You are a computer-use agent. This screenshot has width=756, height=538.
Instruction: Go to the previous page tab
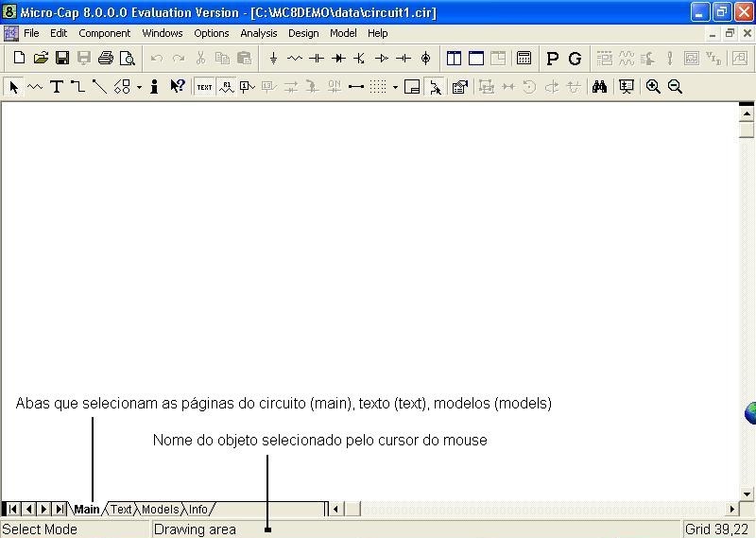(x=28, y=509)
